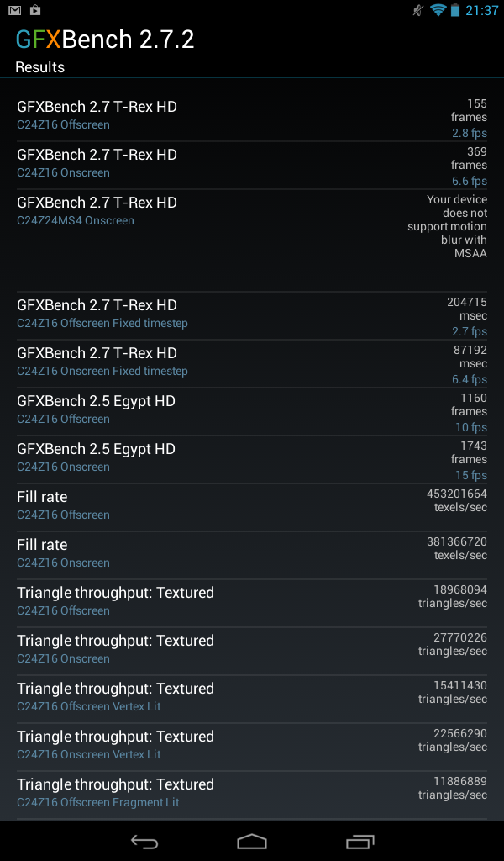
Task: Tap the clock showing 21:37
Action: [x=481, y=10]
